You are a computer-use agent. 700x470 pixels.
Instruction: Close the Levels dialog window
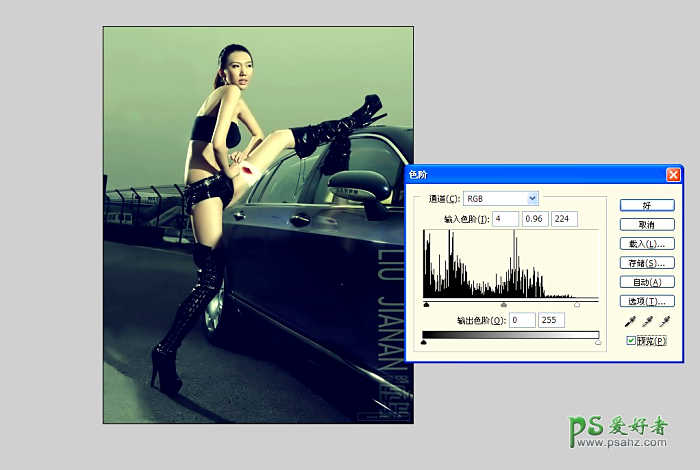(673, 174)
